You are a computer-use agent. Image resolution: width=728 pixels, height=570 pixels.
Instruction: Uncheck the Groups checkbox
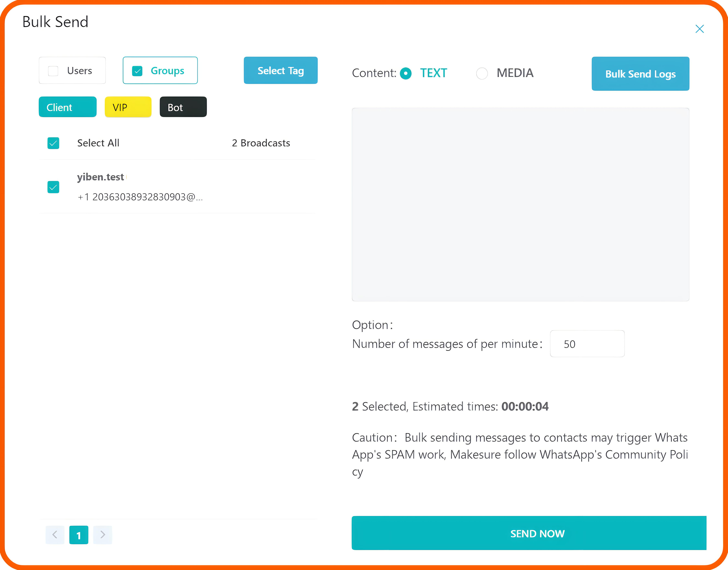[137, 71]
